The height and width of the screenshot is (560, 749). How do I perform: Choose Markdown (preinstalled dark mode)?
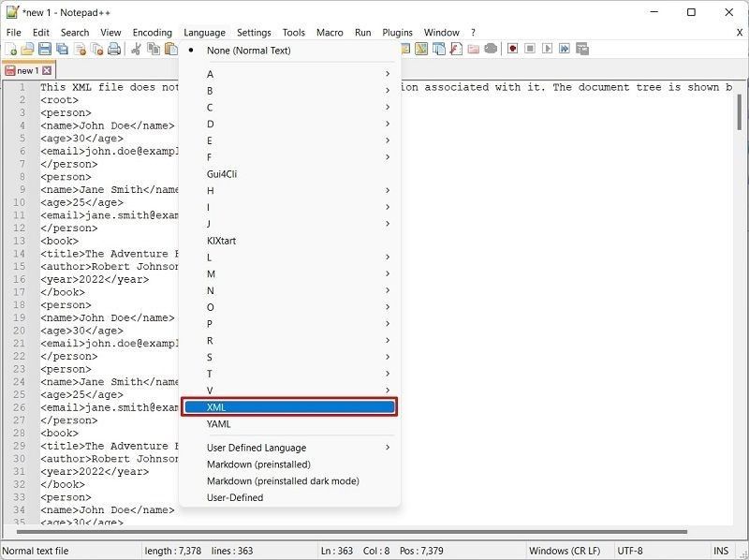pyautogui.click(x=289, y=481)
